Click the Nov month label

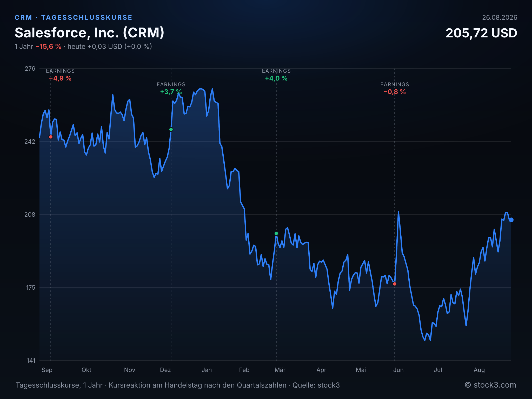tap(130, 370)
